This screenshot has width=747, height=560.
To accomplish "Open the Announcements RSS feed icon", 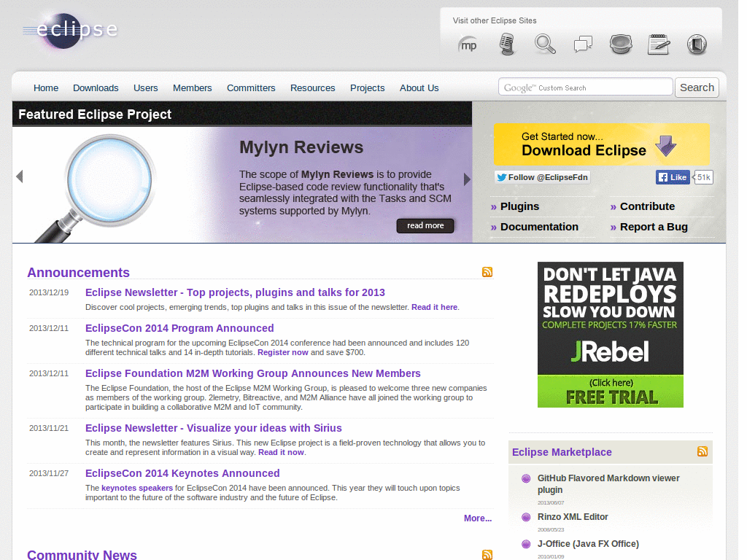I will [x=487, y=271].
